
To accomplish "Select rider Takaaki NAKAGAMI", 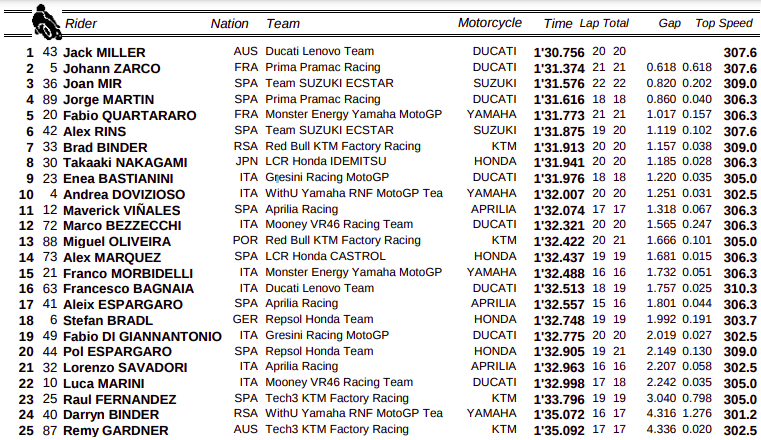I will pyautogui.click(x=125, y=162).
